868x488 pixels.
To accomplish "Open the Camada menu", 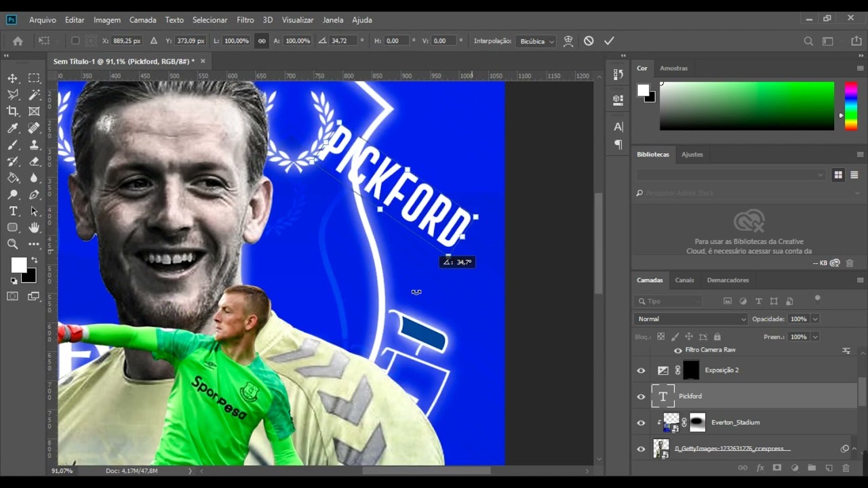I will [143, 20].
